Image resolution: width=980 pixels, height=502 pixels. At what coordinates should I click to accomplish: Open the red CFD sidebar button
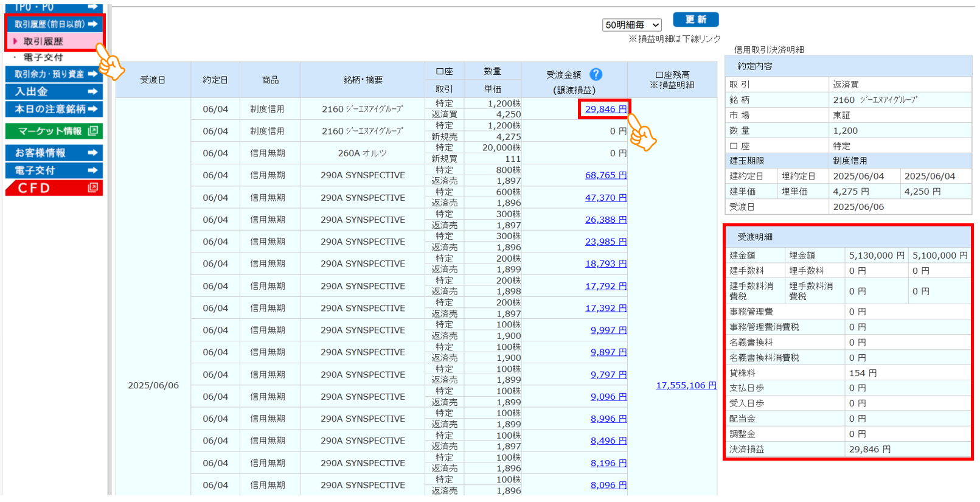54,188
